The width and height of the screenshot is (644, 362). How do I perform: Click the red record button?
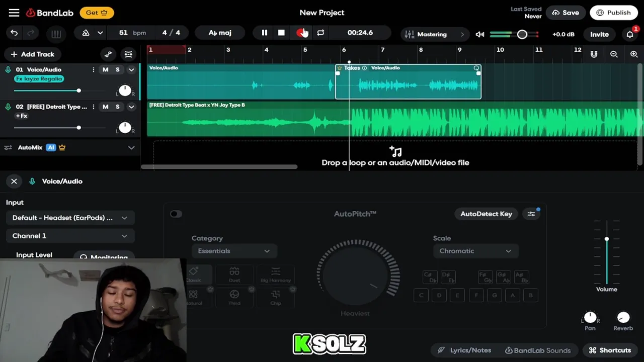(301, 33)
